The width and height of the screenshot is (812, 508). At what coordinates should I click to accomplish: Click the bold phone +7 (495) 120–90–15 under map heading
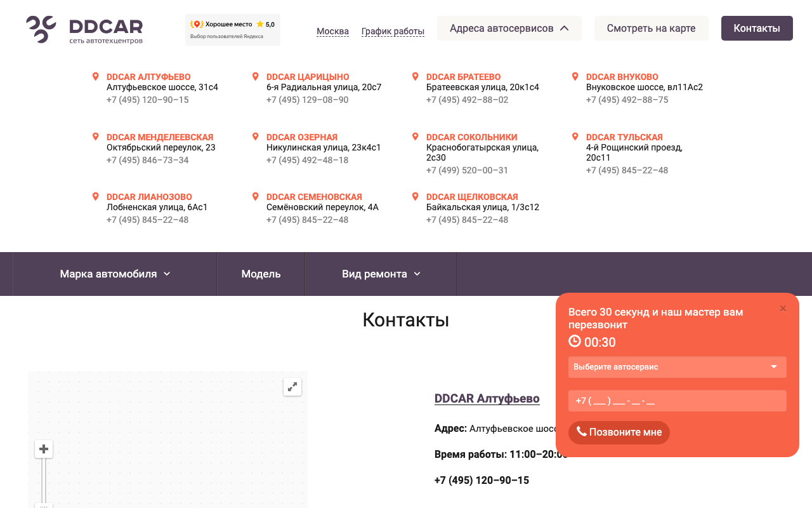[x=481, y=480]
